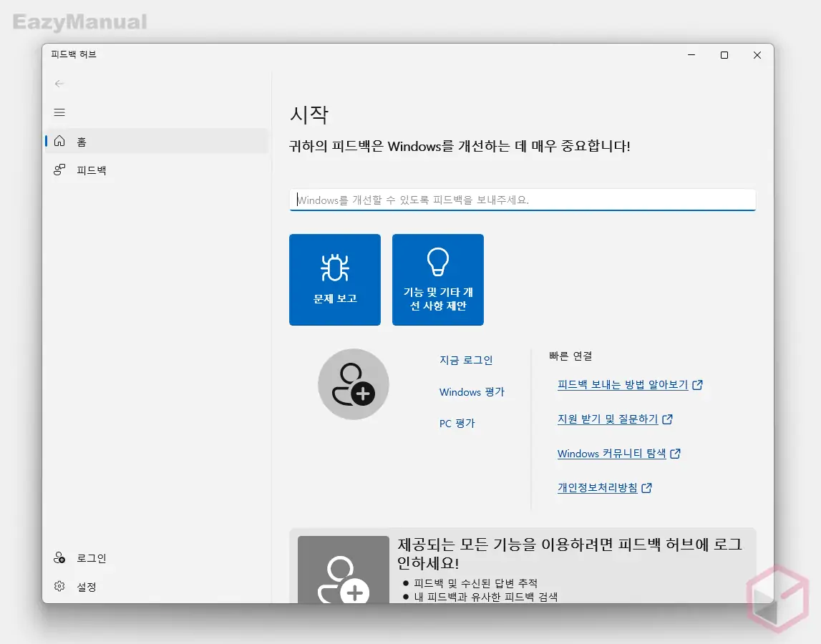
Task: Click the sign-in icon next to 로그인
Action: click(61, 558)
